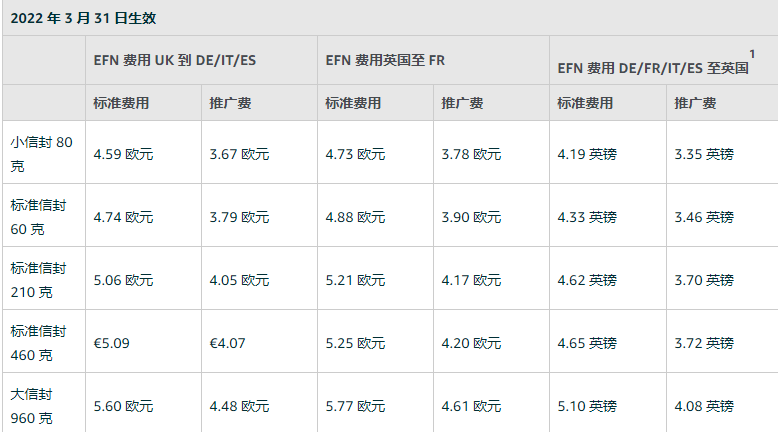This screenshot has height=432, width=778.
Task: Select the €5.09 standard fee cell
Action: click(111, 343)
